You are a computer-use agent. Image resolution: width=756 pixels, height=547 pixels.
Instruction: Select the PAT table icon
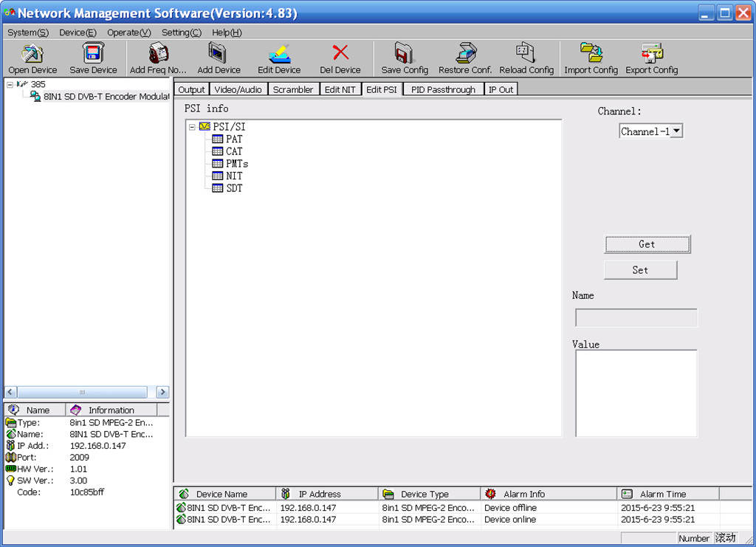[218, 139]
